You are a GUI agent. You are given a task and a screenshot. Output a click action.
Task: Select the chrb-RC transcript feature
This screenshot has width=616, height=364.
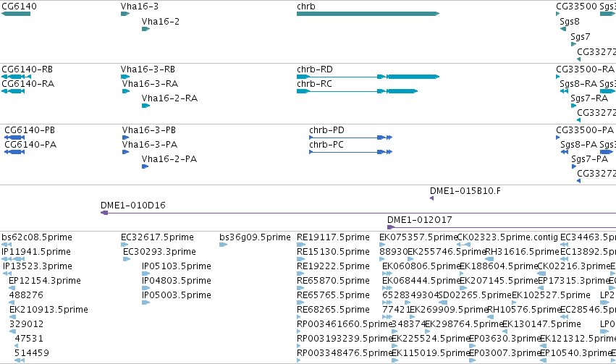click(x=357, y=91)
